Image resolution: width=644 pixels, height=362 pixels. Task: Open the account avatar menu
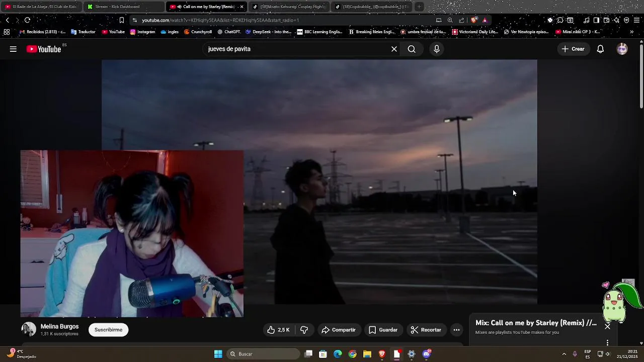622,49
